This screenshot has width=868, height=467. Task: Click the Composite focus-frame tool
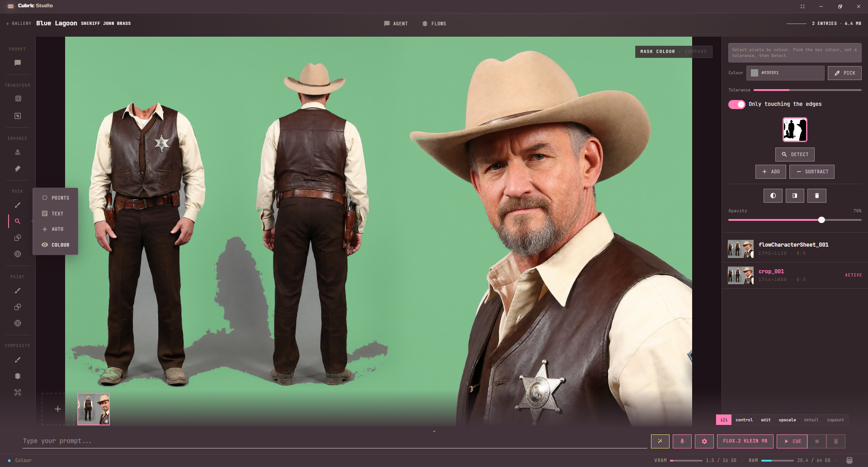tap(18, 392)
